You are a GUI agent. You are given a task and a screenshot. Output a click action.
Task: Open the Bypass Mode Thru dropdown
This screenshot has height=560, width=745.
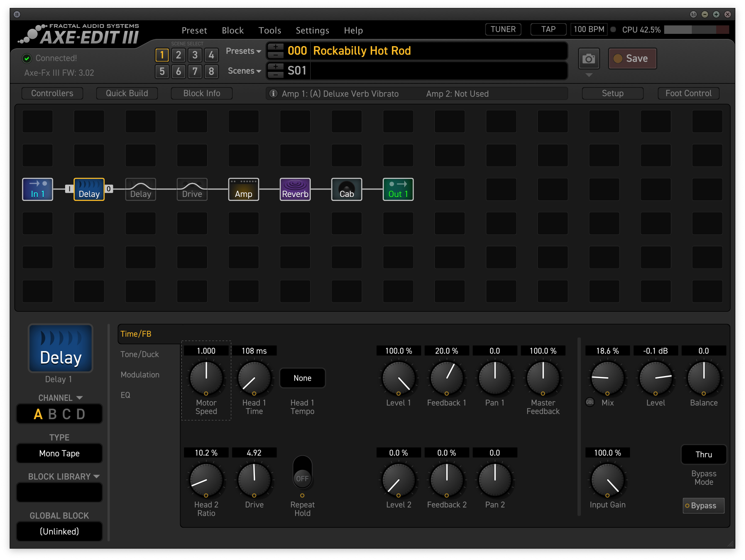[704, 454]
